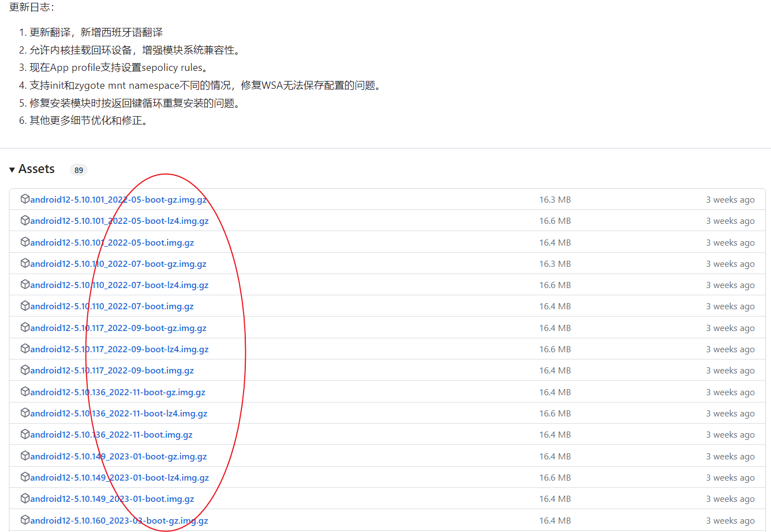Click android12-5.10.110_2022-07-boot-gz.img.gz file link
This screenshot has height=532, width=771.
[x=118, y=264]
